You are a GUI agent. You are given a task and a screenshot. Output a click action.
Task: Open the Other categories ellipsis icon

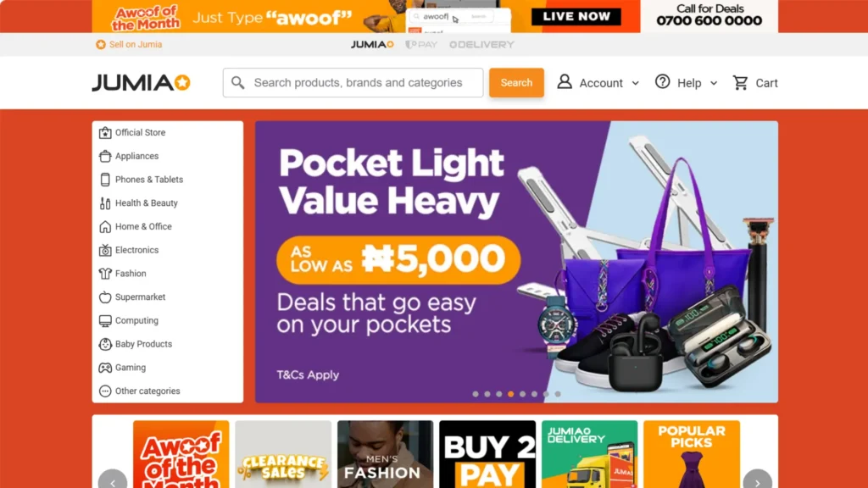click(x=104, y=391)
